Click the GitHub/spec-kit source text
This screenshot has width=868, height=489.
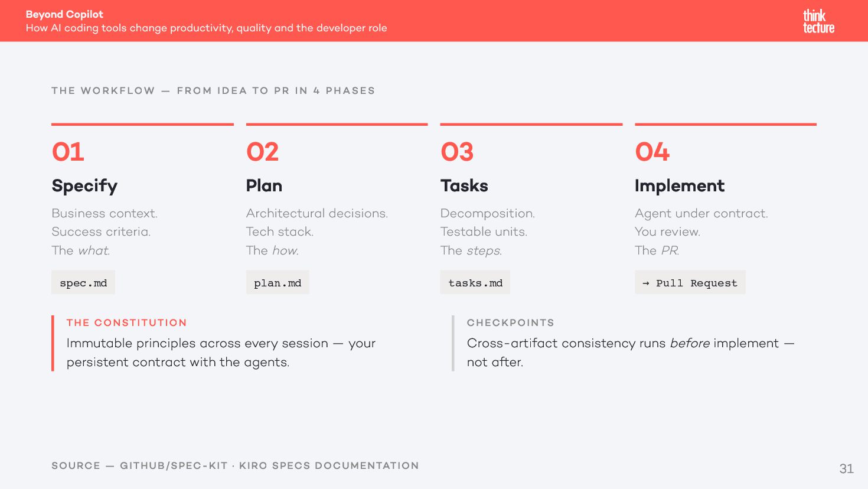pos(174,465)
